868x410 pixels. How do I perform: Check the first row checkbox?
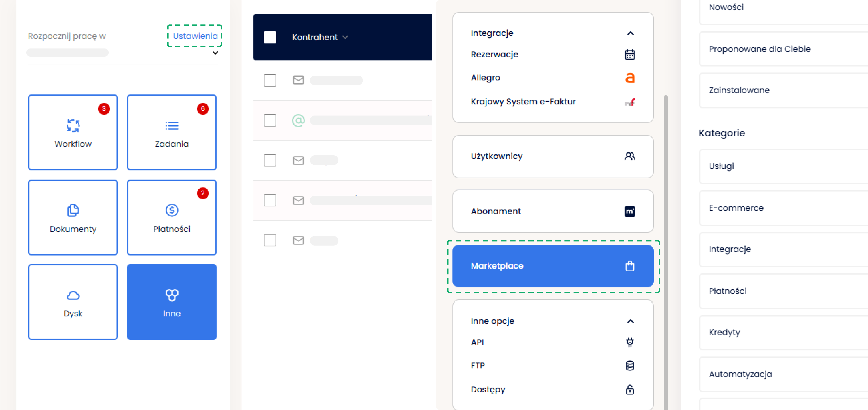(x=270, y=80)
